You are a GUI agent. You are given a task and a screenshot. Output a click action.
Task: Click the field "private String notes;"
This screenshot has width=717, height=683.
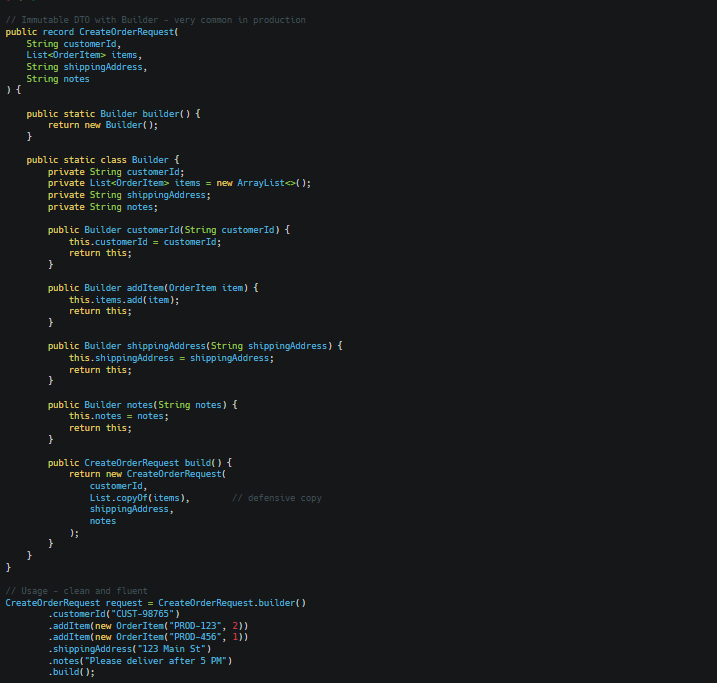tap(103, 207)
